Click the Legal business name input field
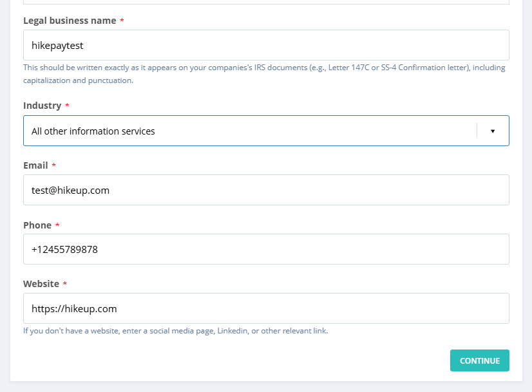This screenshot has width=532, height=392. (x=266, y=45)
